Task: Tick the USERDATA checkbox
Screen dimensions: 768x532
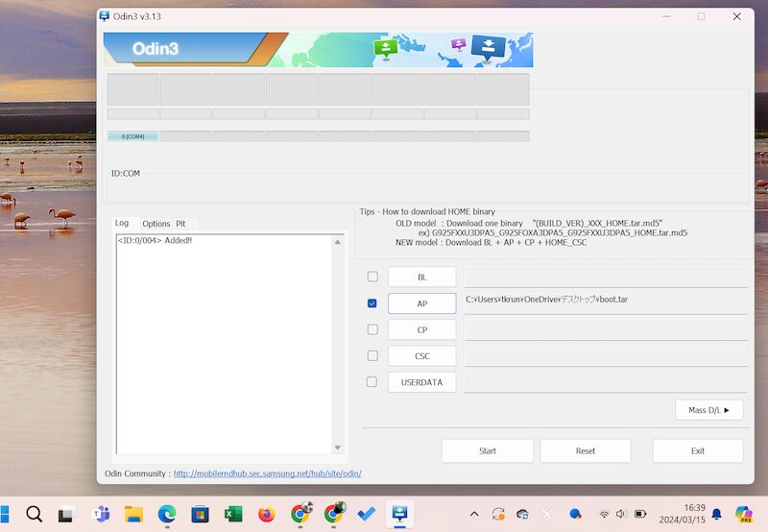Action: click(372, 382)
